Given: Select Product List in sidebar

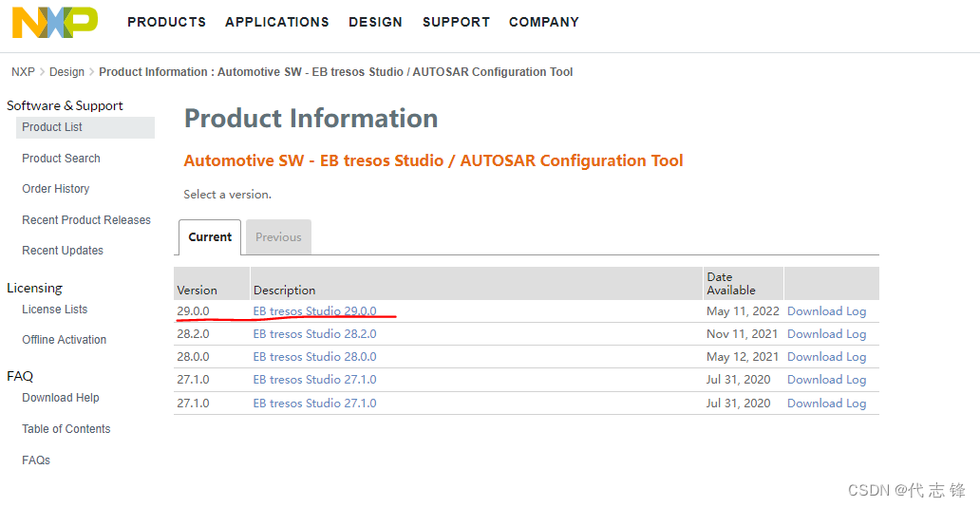Looking at the screenshot, I should [x=85, y=127].
